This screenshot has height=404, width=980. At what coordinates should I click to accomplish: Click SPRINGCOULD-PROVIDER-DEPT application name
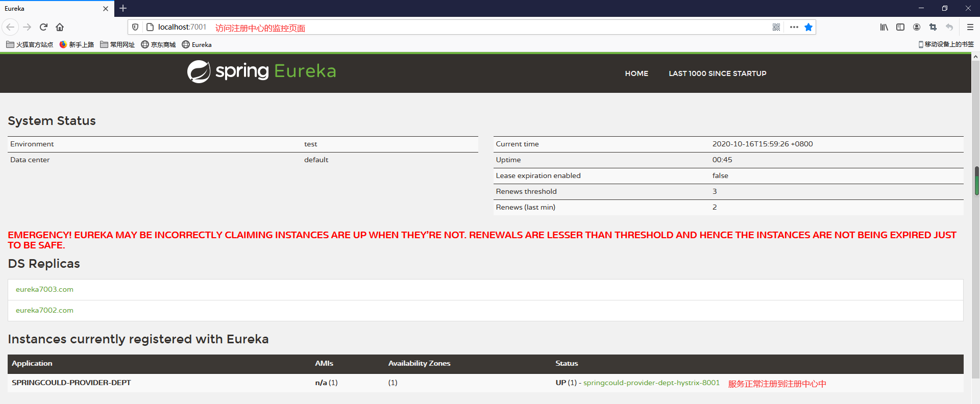(x=71, y=383)
